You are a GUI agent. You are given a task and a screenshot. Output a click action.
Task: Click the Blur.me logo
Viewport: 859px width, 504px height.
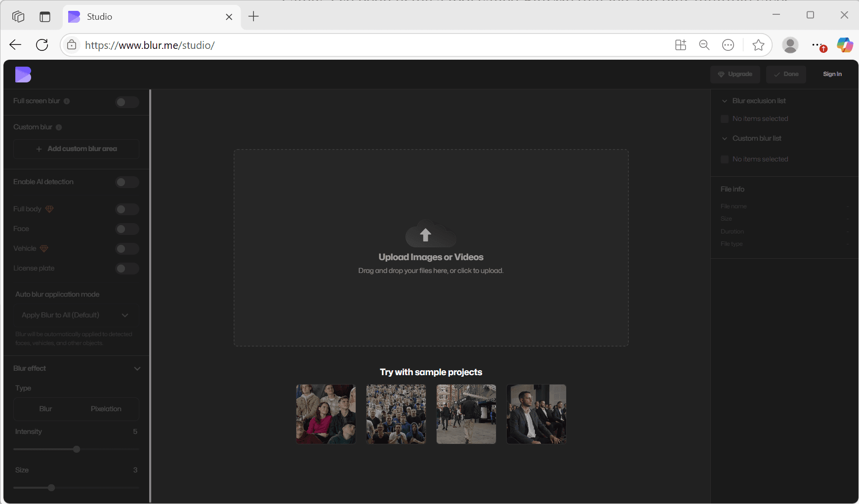point(23,74)
